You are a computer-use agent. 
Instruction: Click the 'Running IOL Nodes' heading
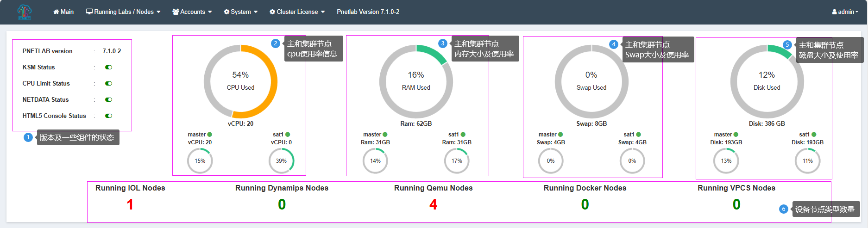pos(130,188)
